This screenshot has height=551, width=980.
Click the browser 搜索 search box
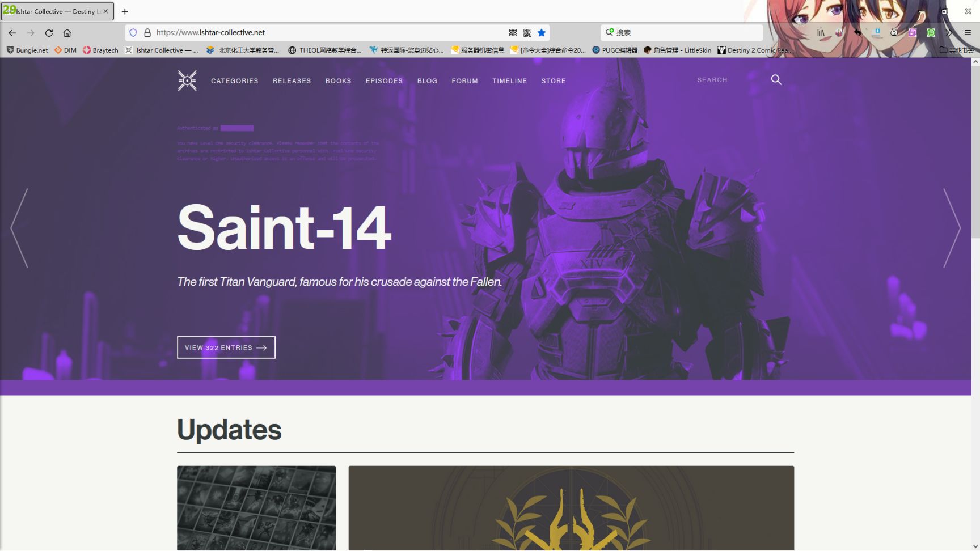pyautogui.click(x=682, y=33)
